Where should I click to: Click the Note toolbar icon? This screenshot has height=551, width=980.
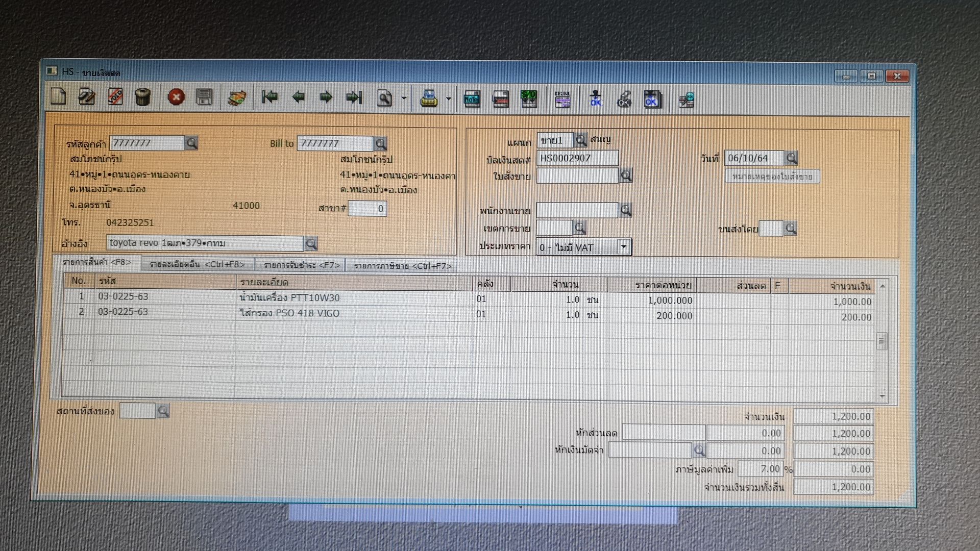[x=472, y=98]
